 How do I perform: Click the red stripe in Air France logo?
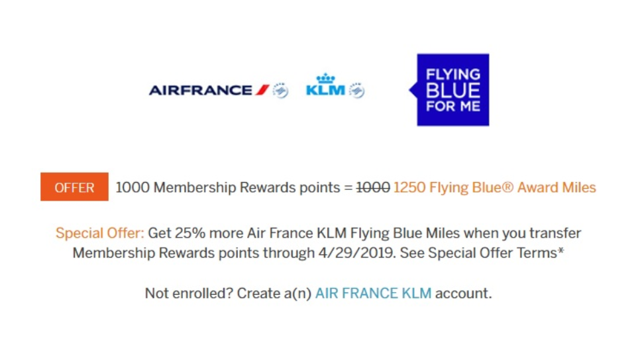(x=262, y=90)
